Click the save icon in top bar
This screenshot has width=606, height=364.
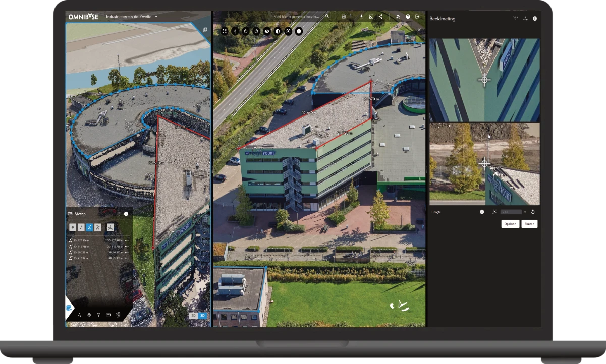point(344,17)
